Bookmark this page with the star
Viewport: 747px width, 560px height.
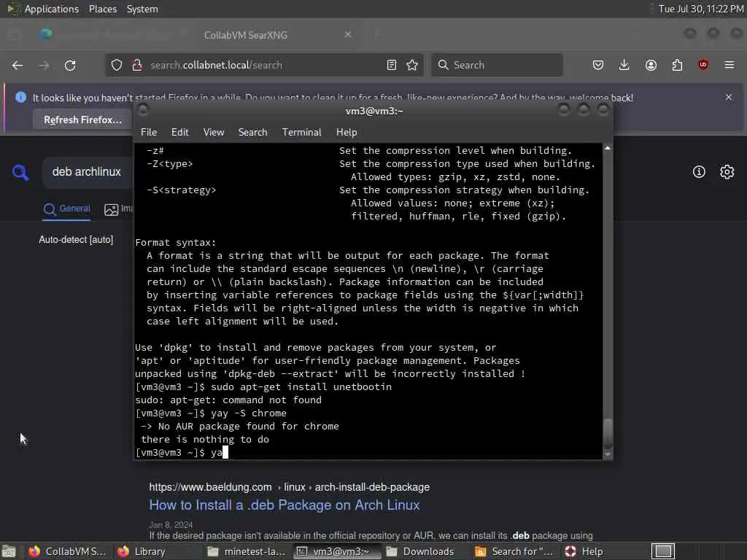coord(413,65)
